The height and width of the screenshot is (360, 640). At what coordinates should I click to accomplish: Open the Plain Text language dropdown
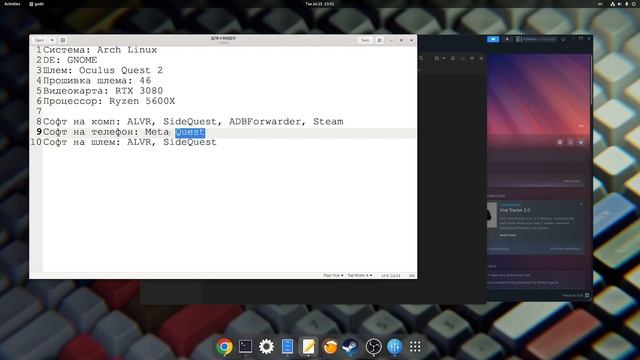pyautogui.click(x=333, y=276)
